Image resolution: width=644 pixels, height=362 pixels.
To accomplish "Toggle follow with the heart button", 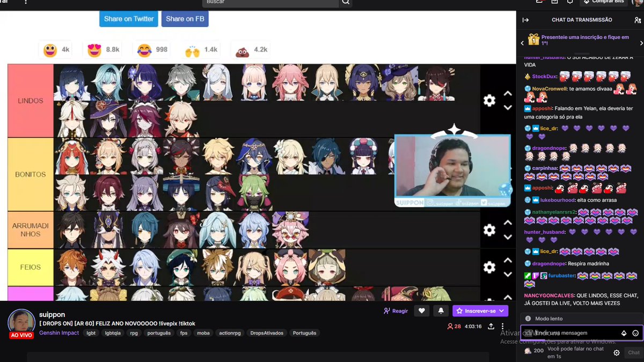I will click(x=422, y=311).
